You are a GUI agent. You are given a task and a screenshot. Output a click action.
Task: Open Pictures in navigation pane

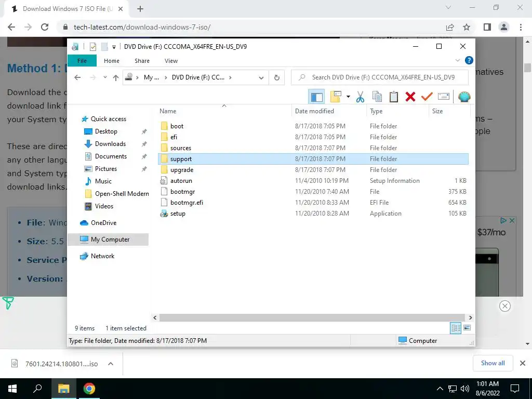pos(106,169)
